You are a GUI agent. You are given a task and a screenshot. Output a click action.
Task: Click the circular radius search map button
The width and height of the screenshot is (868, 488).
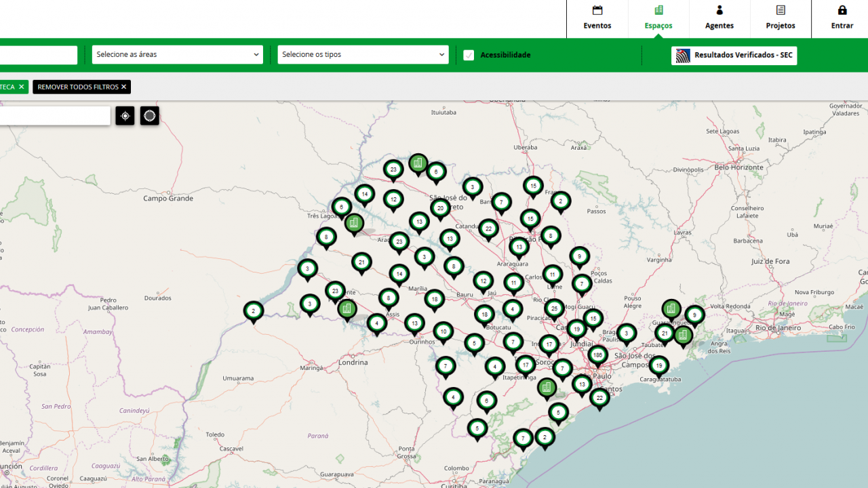coord(150,116)
